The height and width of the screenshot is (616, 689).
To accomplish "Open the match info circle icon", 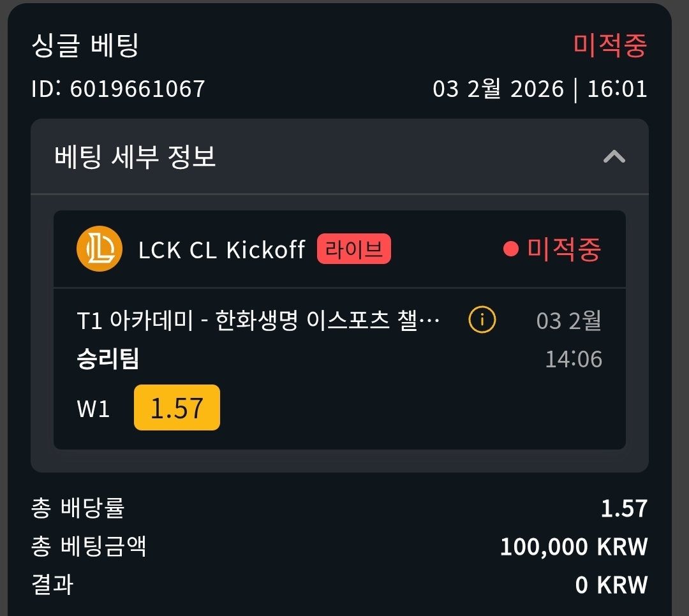I will [x=482, y=320].
